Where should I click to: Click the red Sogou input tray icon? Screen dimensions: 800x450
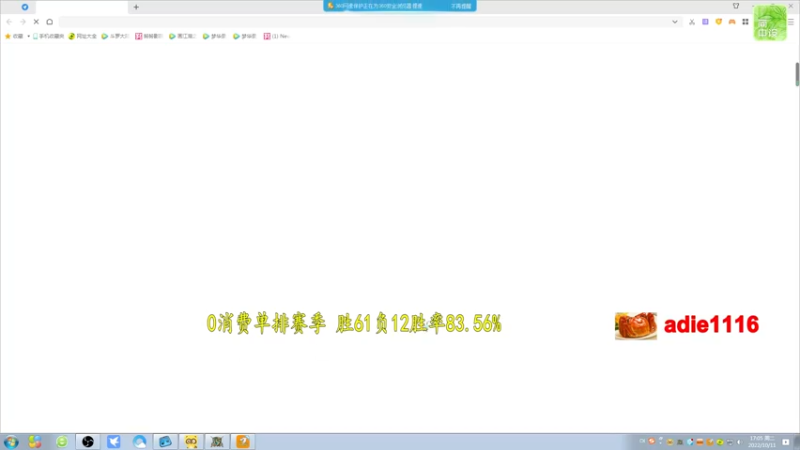652,441
